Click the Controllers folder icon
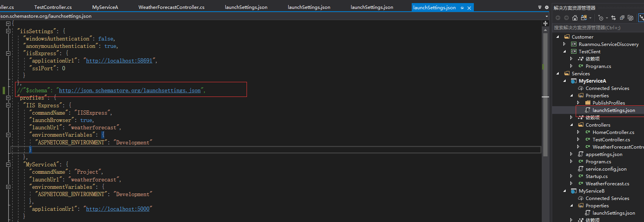Image resolution: width=644 pixels, height=222 pixels. [x=581, y=125]
